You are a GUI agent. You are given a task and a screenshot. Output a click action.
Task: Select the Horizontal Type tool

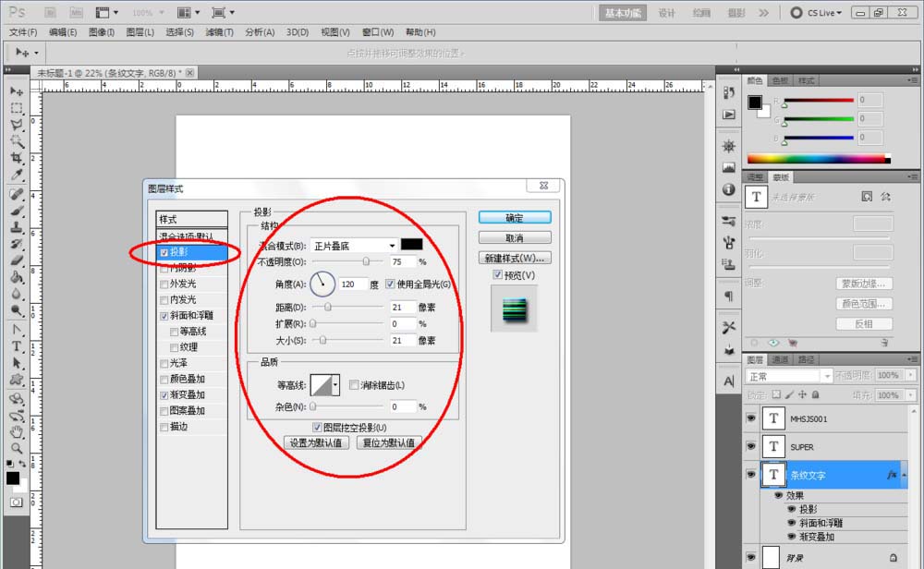[17, 346]
